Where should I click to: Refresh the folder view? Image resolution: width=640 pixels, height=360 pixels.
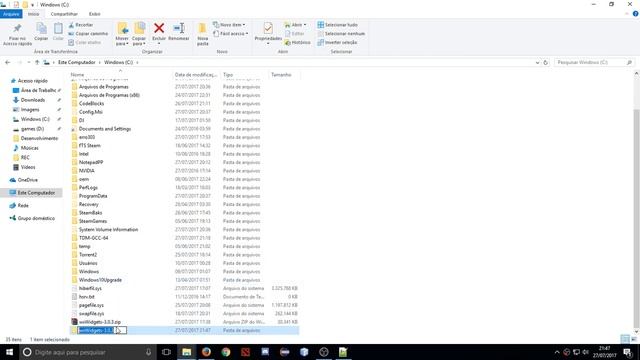546,62
